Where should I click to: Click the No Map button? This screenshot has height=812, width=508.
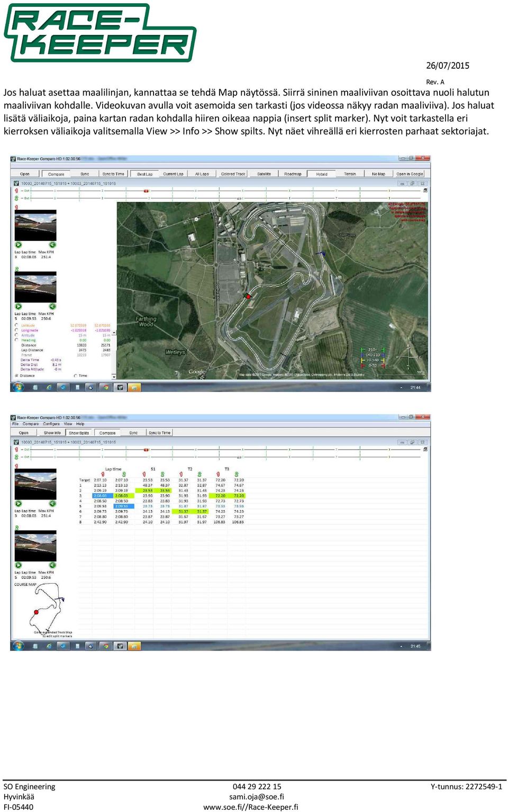378,174
